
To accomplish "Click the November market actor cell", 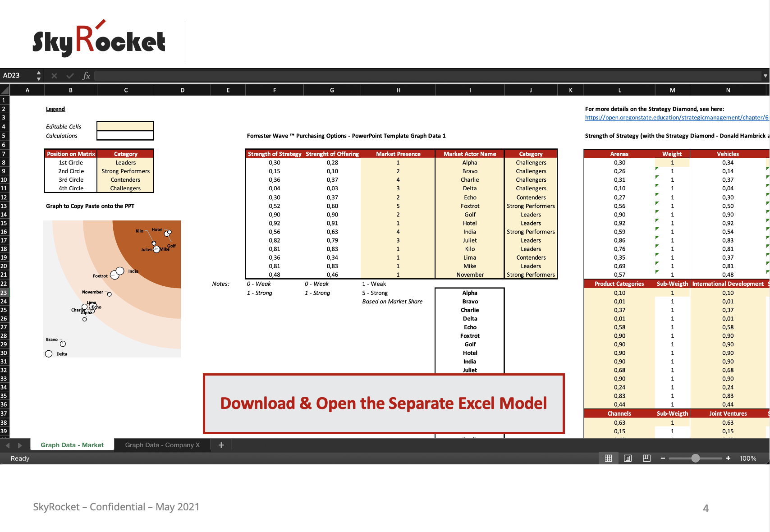I will 470,275.
